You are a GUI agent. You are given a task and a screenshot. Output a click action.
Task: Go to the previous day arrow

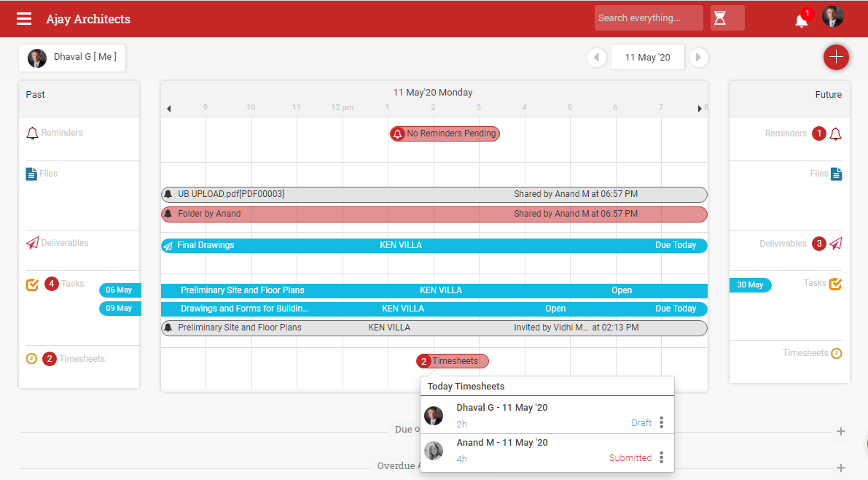tap(597, 57)
